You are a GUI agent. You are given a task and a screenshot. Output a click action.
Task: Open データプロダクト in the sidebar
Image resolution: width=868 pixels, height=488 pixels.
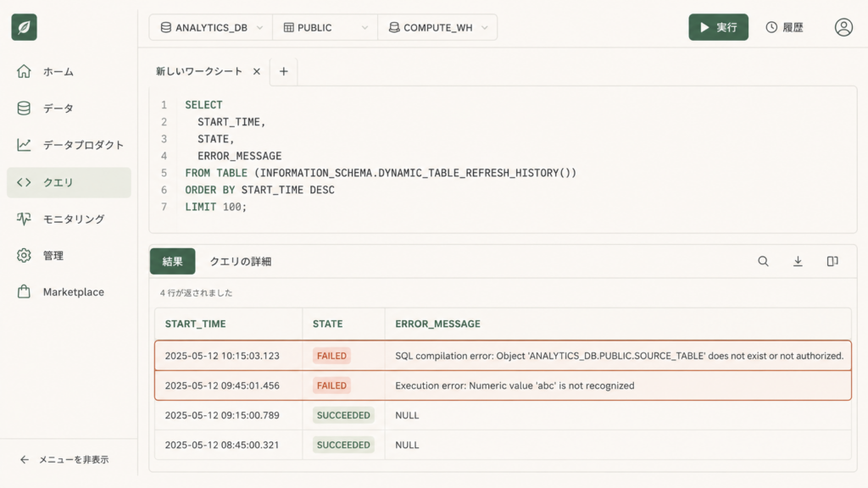69,145
